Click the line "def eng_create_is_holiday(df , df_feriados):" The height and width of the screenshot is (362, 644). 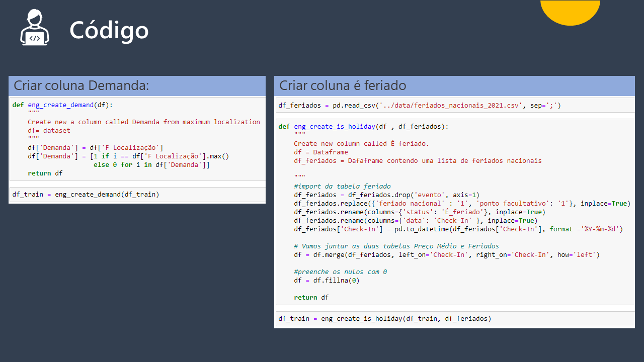pyautogui.click(x=363, y=127)
